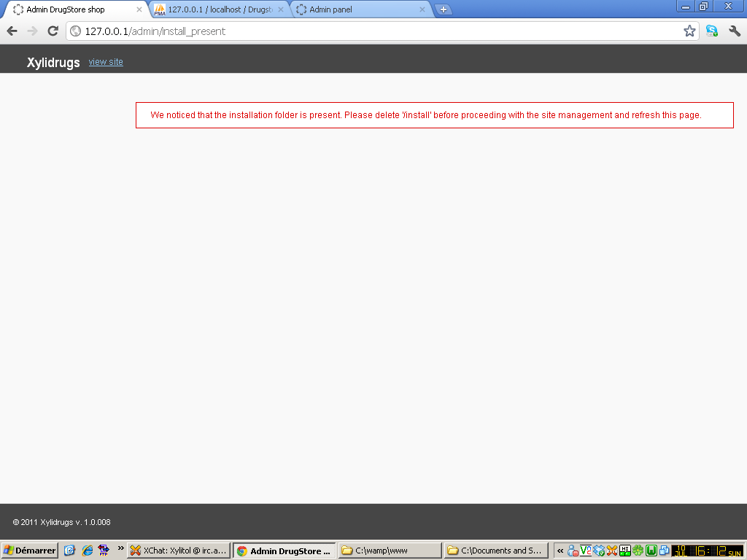Click the blue network computers tray icon
The width and height of the screenshot is (747, 560).
(x=664, y=551)
